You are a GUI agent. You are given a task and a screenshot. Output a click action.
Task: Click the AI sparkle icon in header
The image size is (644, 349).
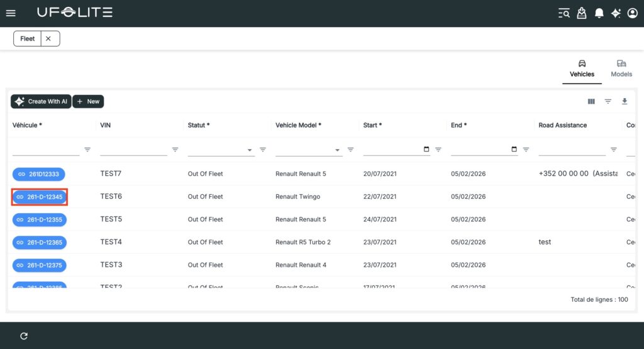click(x=616, y=13)
